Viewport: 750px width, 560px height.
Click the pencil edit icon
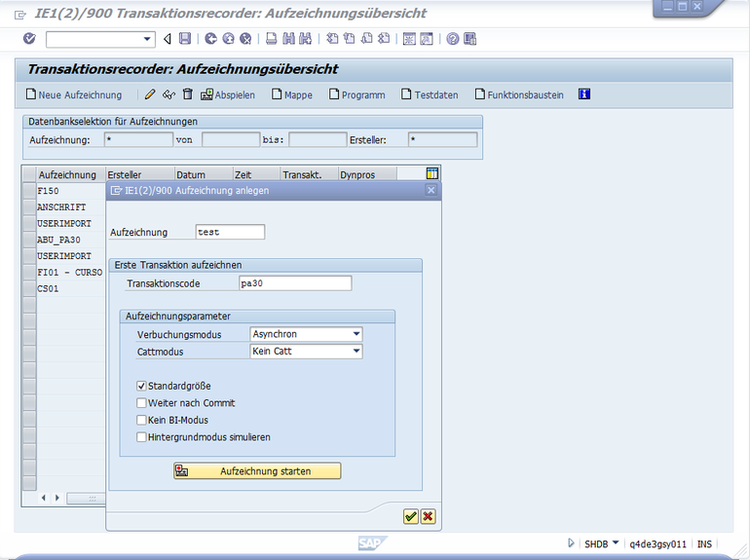(x=149, y=94)
